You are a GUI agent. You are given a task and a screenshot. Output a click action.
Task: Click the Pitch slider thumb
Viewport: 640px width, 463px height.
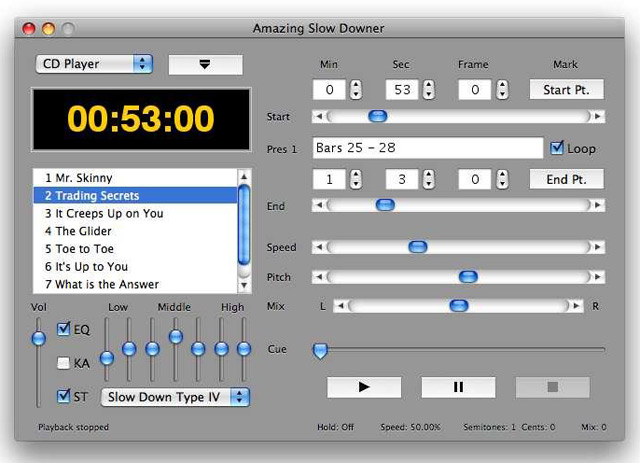point(468,277)
